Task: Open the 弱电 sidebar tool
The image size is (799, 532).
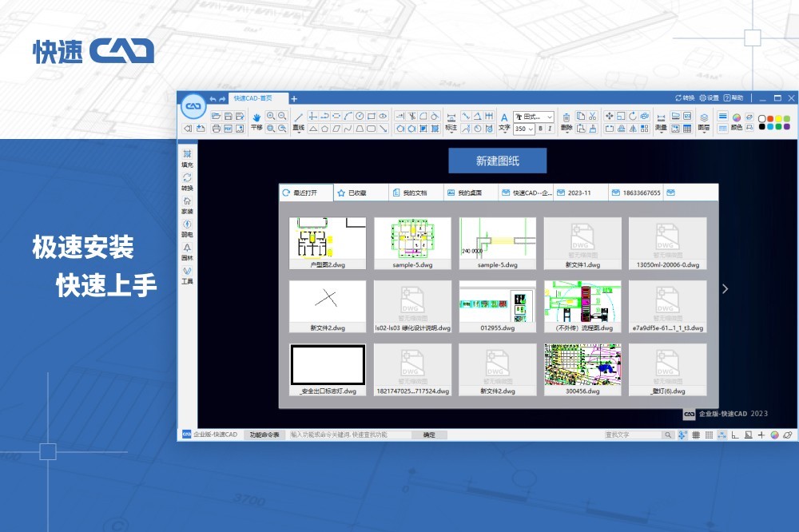Action: click(187, 228)
